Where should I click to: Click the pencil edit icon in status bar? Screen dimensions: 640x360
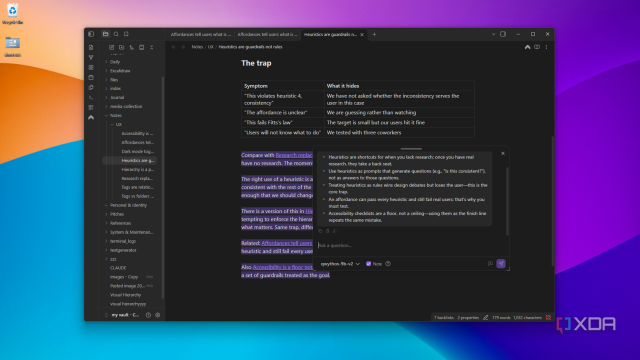(485, 317)
